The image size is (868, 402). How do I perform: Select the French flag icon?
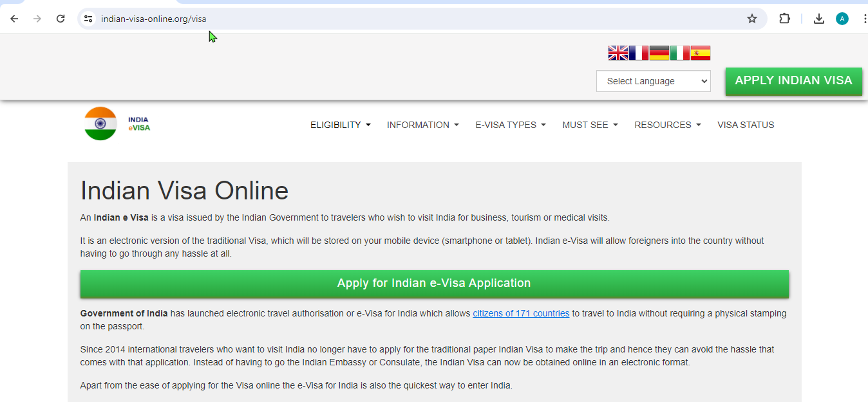coord(639,53)
